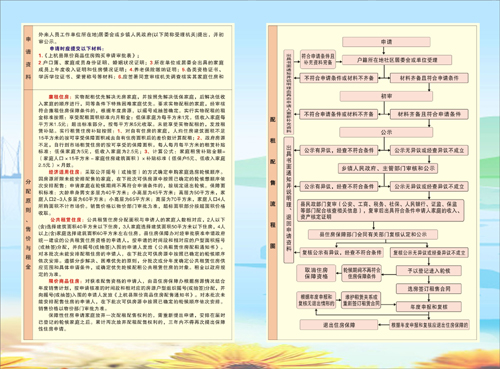Click the 退出住房保障 box
500x369 pixels.
coord(339,325)
